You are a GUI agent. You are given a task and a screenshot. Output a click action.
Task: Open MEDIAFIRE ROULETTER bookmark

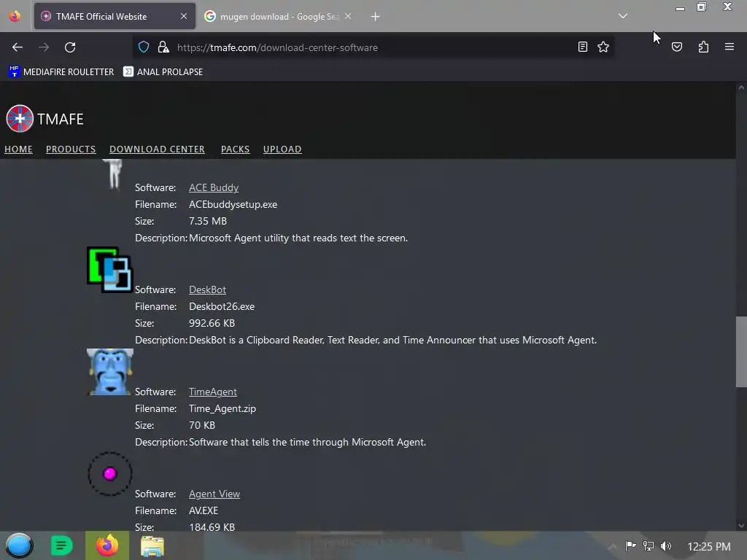click(61, 72)
